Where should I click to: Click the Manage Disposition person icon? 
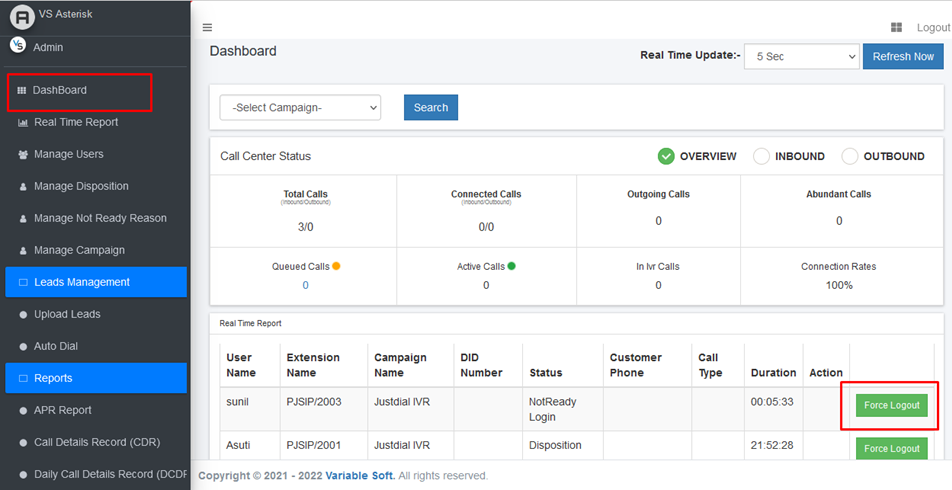point(23,187)
